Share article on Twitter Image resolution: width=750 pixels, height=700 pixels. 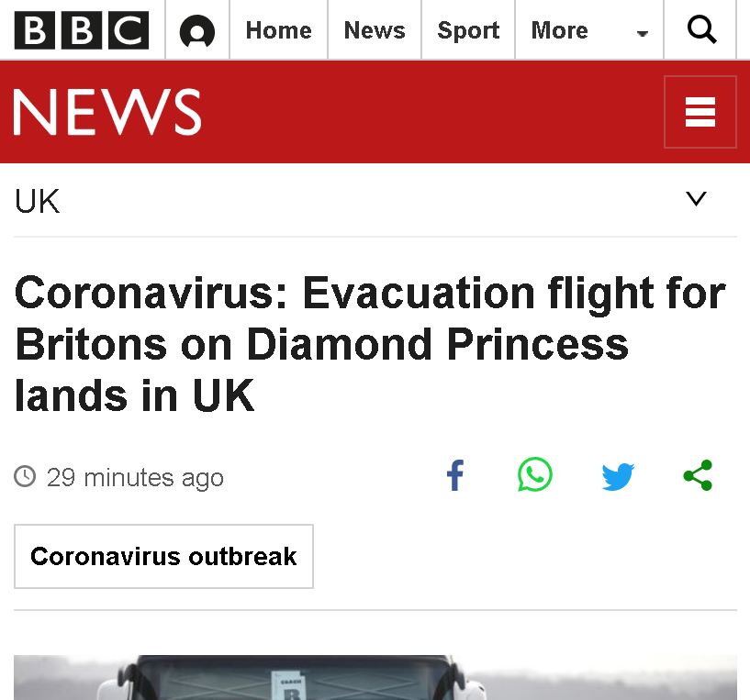tap(618, 477)
